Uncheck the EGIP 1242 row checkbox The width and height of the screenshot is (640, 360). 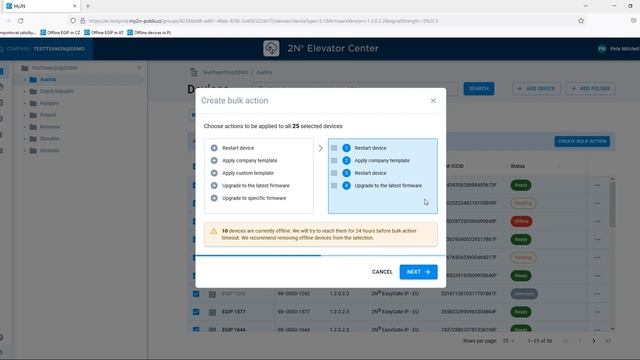pos(196,294)
